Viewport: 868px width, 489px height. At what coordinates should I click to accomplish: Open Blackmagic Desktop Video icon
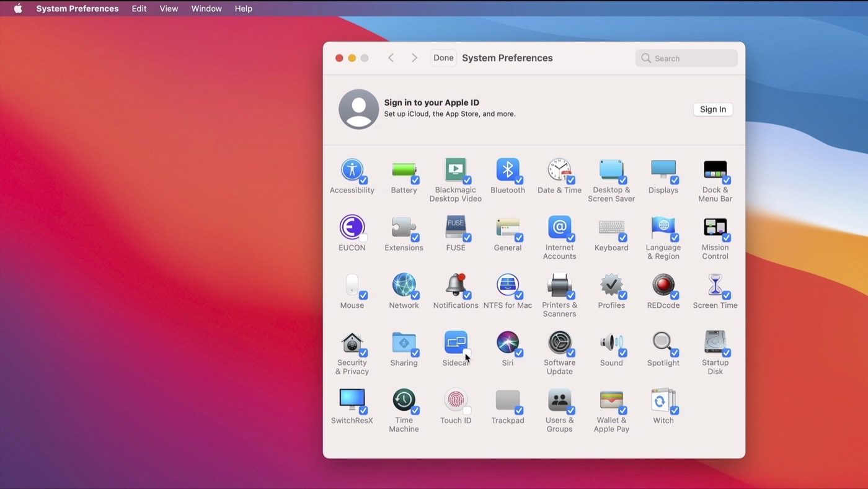point(455,169)
